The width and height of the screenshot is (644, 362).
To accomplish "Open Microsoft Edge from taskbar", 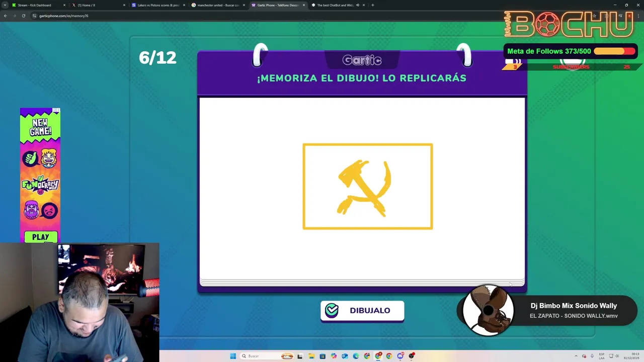I will [x=356, y=356].
